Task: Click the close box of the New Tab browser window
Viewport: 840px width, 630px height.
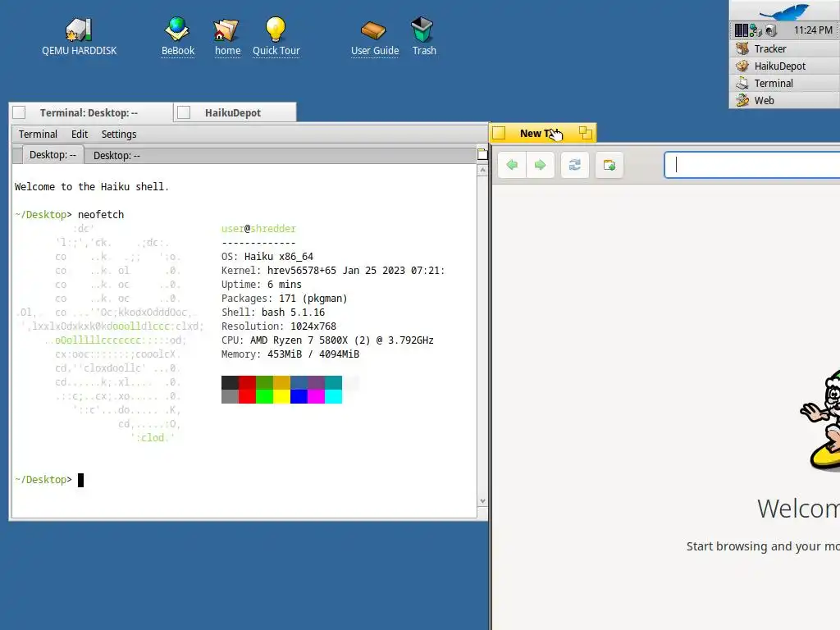Action: click(499, 133)
